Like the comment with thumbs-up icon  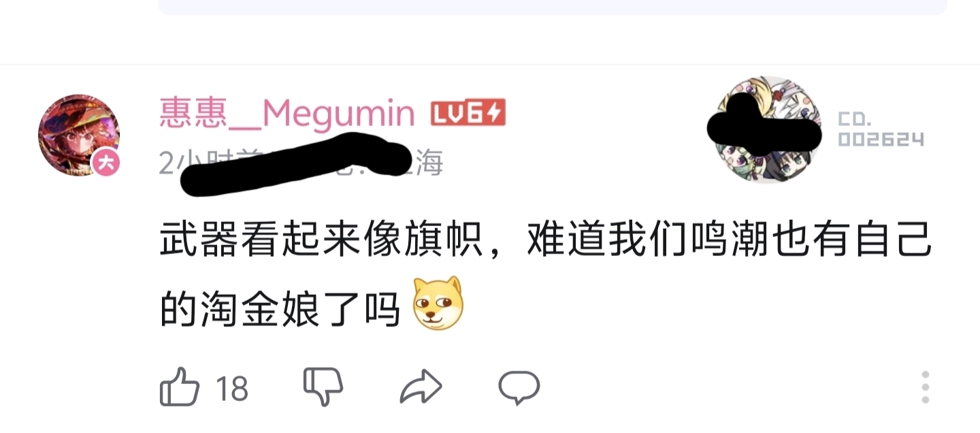click(x=180, y=389)
